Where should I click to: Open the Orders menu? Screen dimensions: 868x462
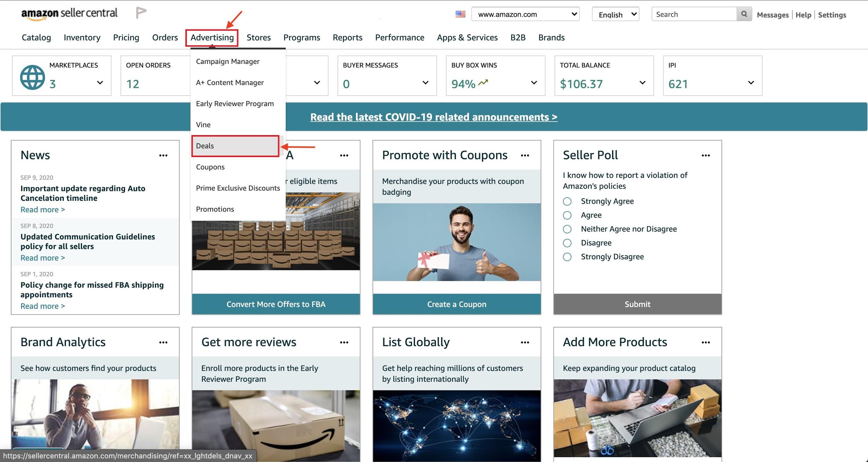click(165, 38)
